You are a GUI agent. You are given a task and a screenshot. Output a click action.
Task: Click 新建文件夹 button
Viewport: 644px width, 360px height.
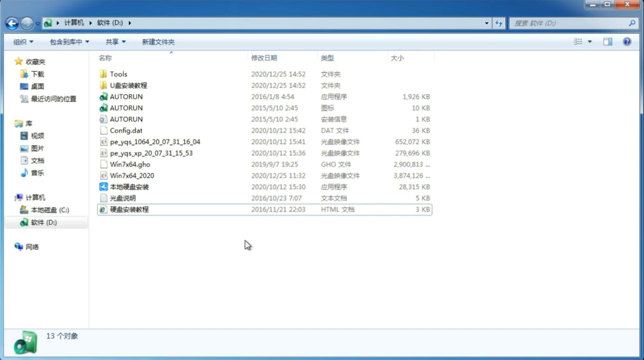[158, 42]
